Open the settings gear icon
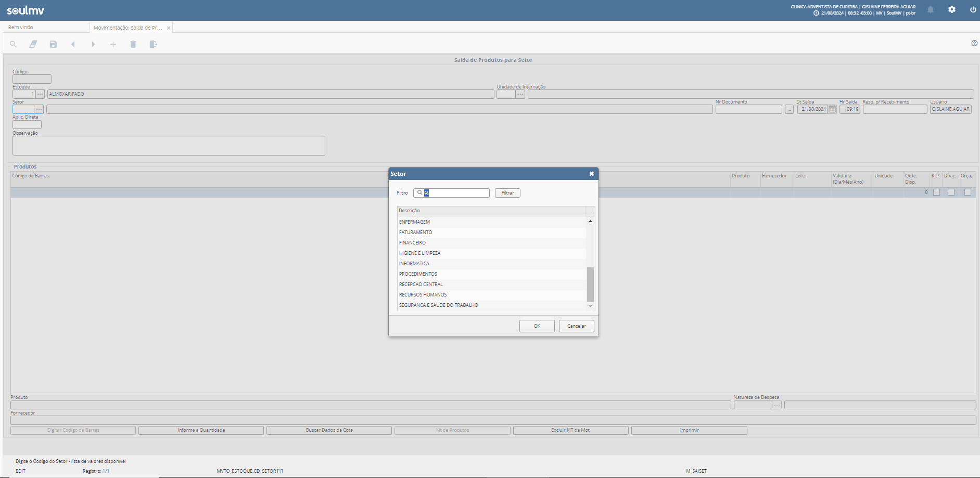 click(952, 9)
